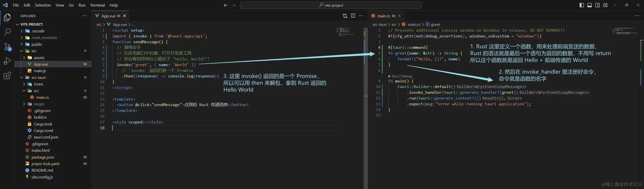Screen dimensions: 644x189
Task: Click the App.vue breadcrumb segment
Action: (x=117, y=24)
